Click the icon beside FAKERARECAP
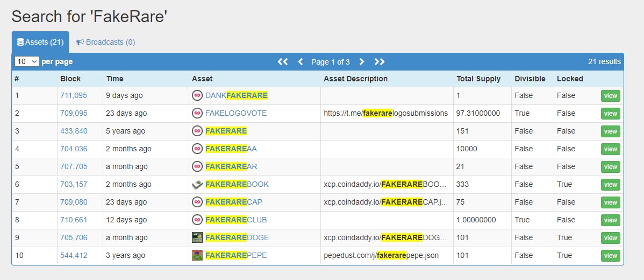Image resolution: width=644 pixels, height=280 pixels. [197, 202]
